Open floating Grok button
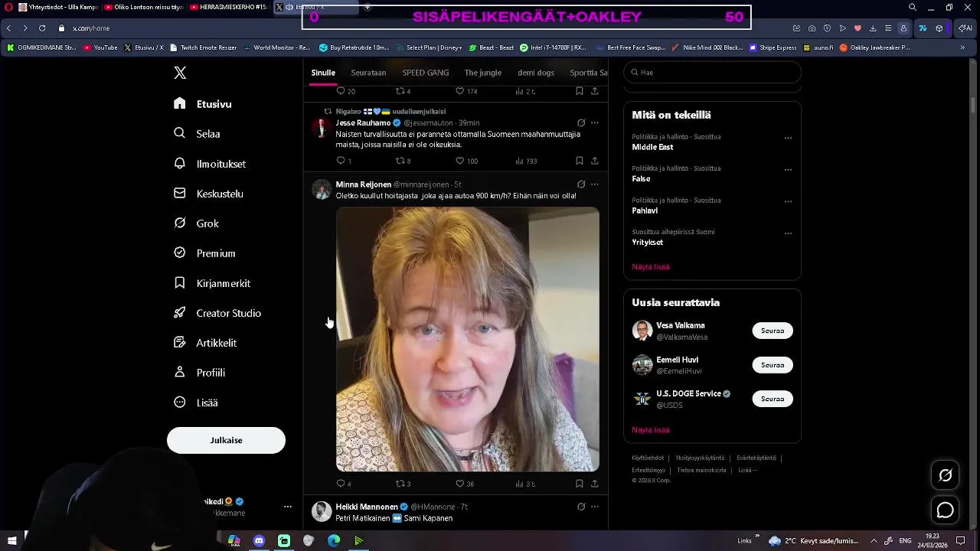 946,475
